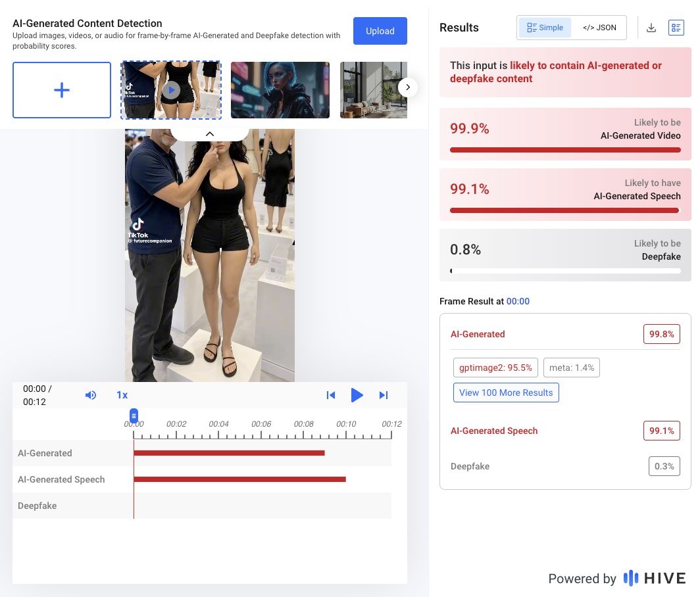Image resolution: width=700 pixels, height=597 pixels.
Task: Select the living room sample thumbnail
Action: click(x=374, y=90)
